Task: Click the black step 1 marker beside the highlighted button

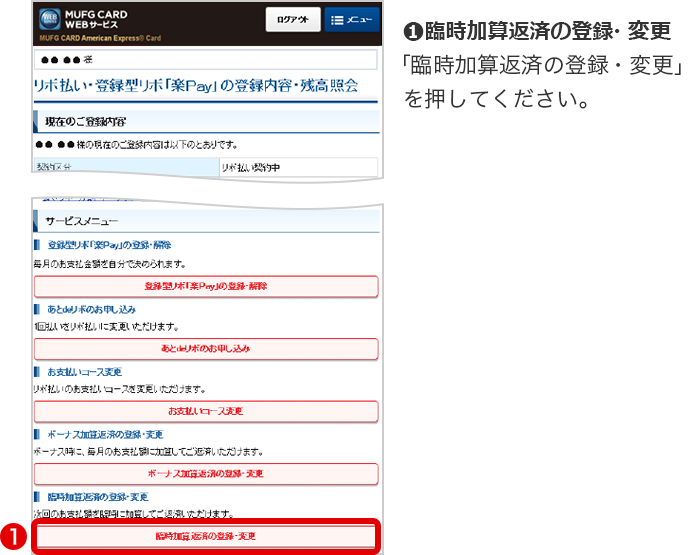Action: 14,535
